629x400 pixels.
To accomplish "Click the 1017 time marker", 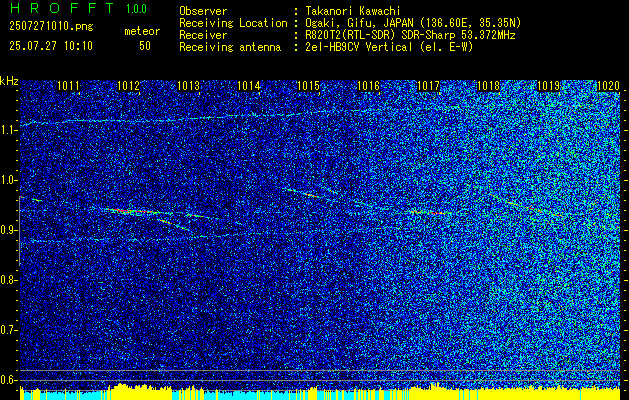I will tap(428, 85).
